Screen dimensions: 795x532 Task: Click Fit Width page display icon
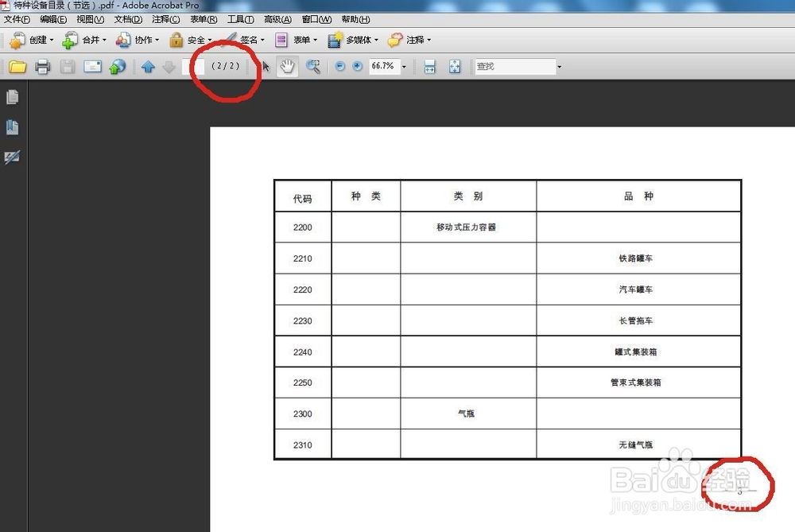pos(428,67)
